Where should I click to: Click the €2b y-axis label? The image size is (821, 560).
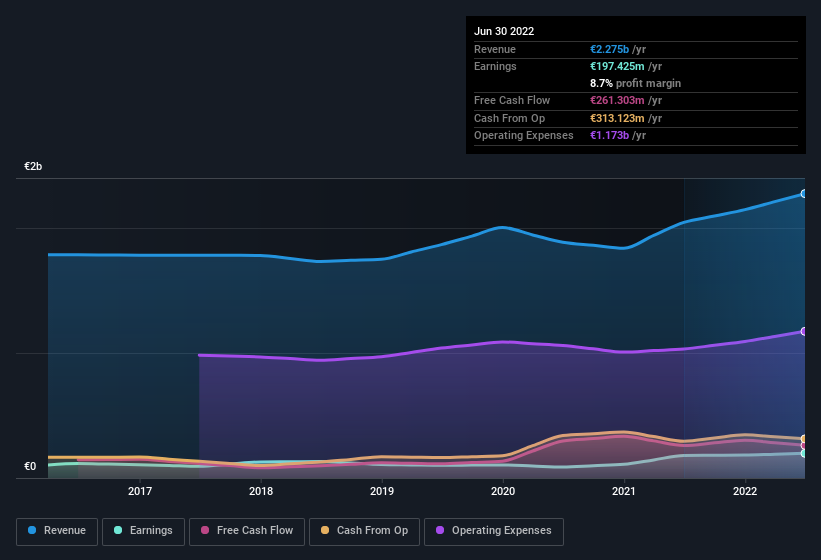tap(33, 166)
